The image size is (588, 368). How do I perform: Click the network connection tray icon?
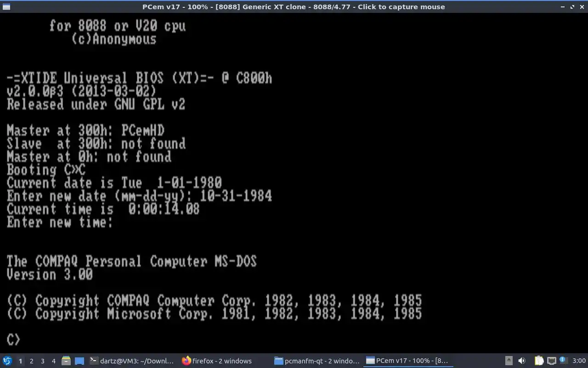(x=552, y=361)
